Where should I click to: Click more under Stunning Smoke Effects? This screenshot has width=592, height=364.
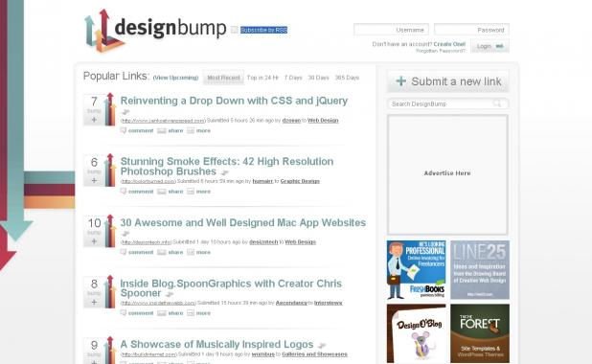(x=199, y=192)
